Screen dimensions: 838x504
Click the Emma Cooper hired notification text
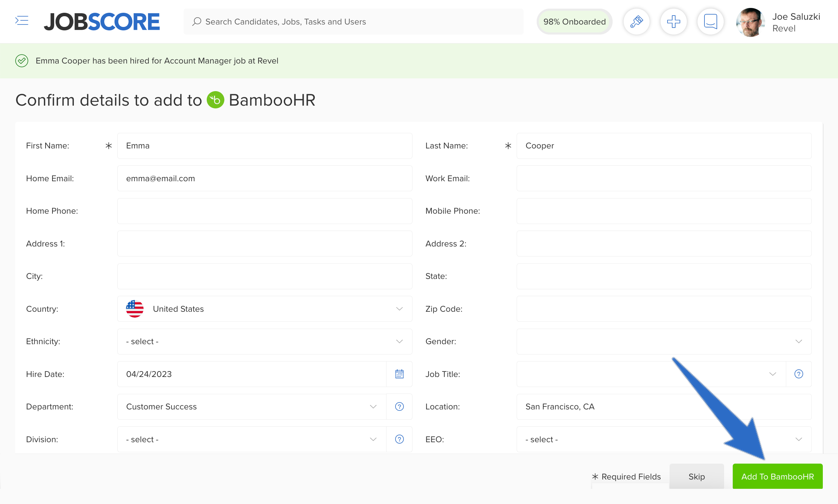[157, 61]
